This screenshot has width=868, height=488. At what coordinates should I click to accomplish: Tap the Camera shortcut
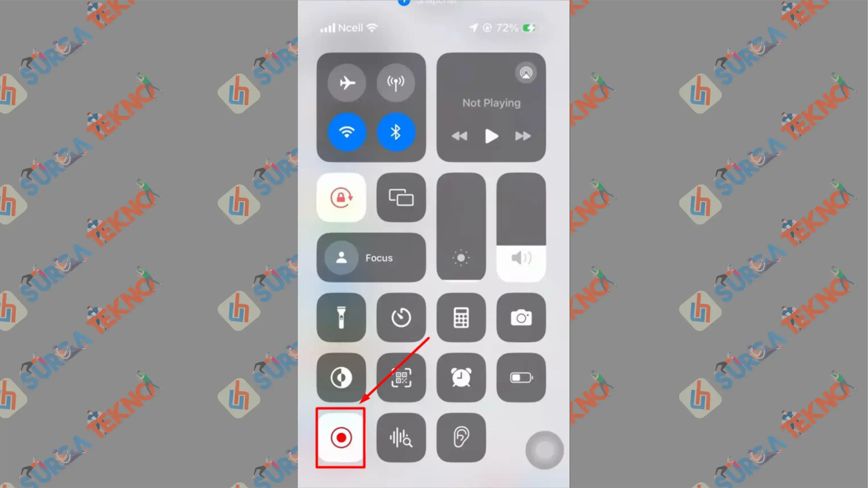pyautogui.click(x=519, y=317)
